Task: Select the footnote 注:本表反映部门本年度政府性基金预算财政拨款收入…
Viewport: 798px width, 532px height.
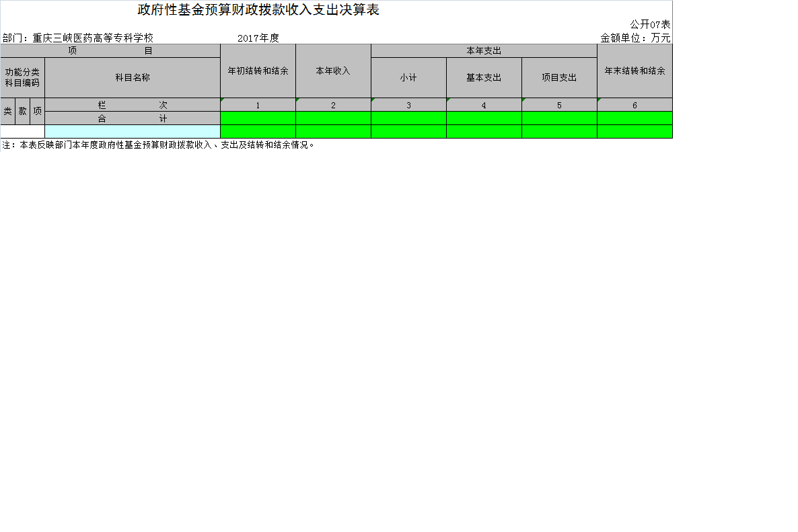Action: point(158,145)
